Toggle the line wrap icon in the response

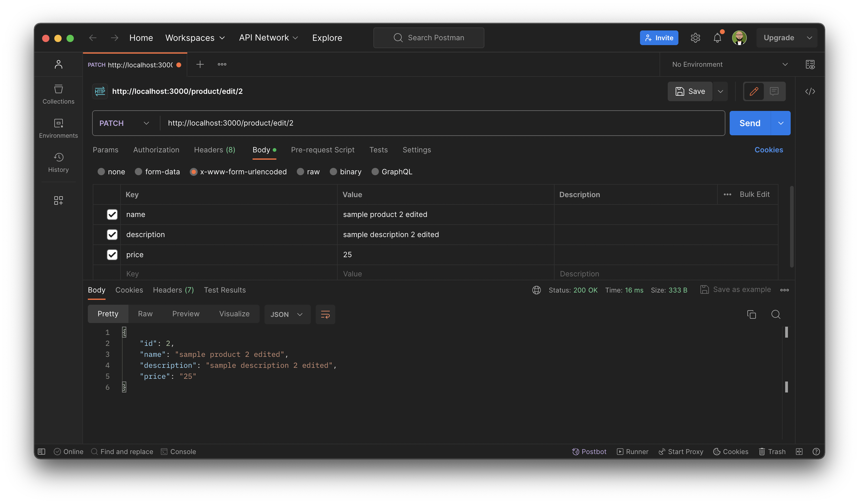click(325, 314)
